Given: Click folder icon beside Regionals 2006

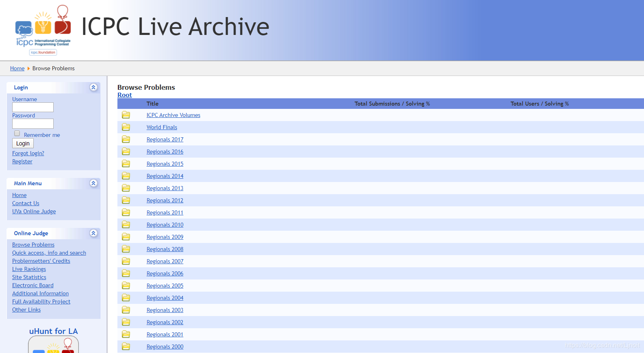Looking at the screenshot, I should coord(126,273).
